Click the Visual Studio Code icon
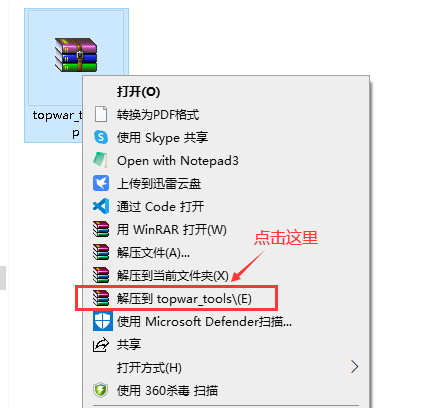This screenshot has height=408, width=440. [101, 206]
